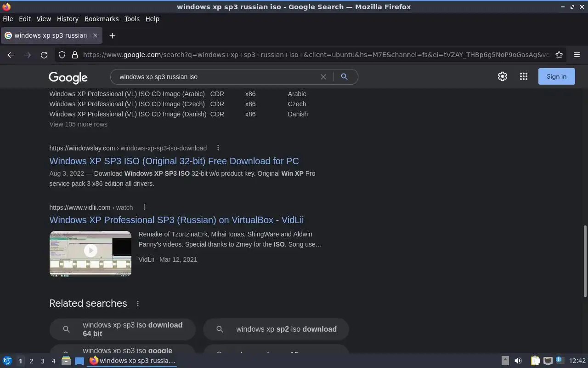Open the Google apps grid
588x368 pixels.
[524, 77]
